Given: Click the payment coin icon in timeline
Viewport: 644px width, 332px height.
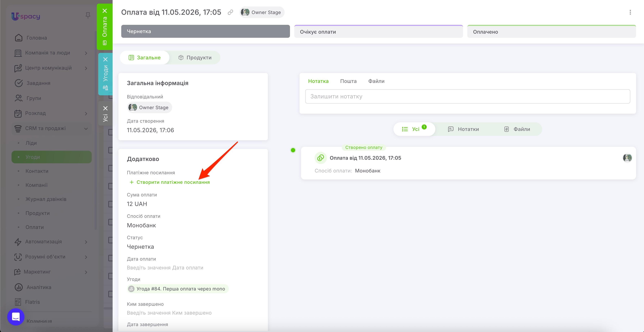Looking at the screenshot, I should 321,158.
